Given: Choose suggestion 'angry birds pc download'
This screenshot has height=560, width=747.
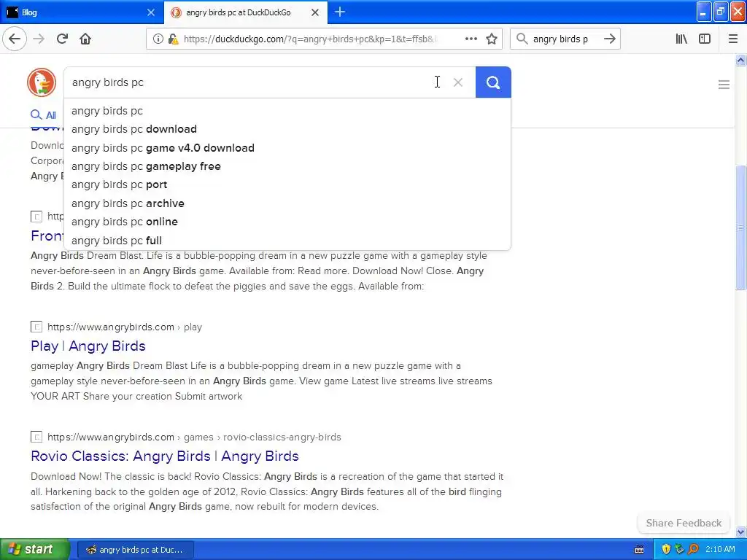Looking at the screenshot, I should tap(287, 129).
